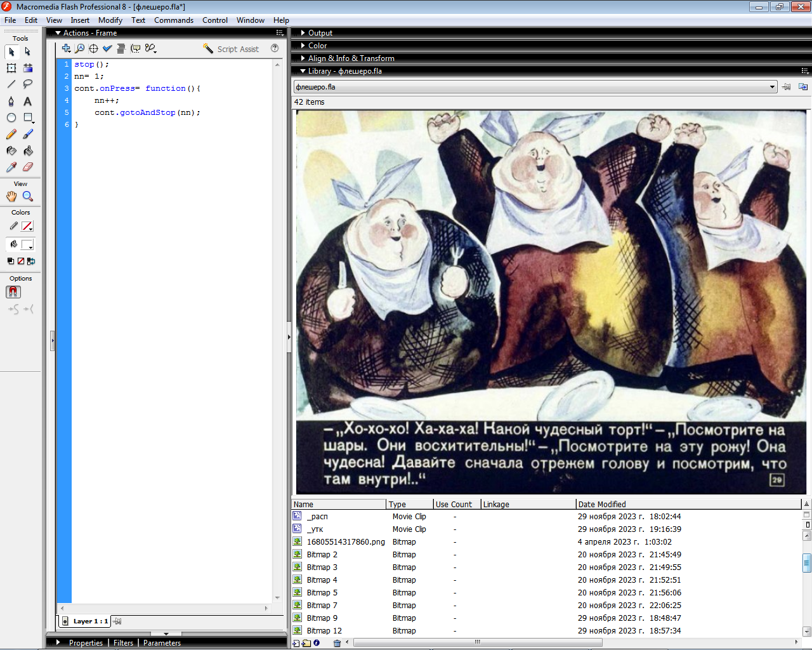812x650 pixels.
Task: Click Auto format icon in Actions panel
Action: pyautogui.click(x=121, y=48)
